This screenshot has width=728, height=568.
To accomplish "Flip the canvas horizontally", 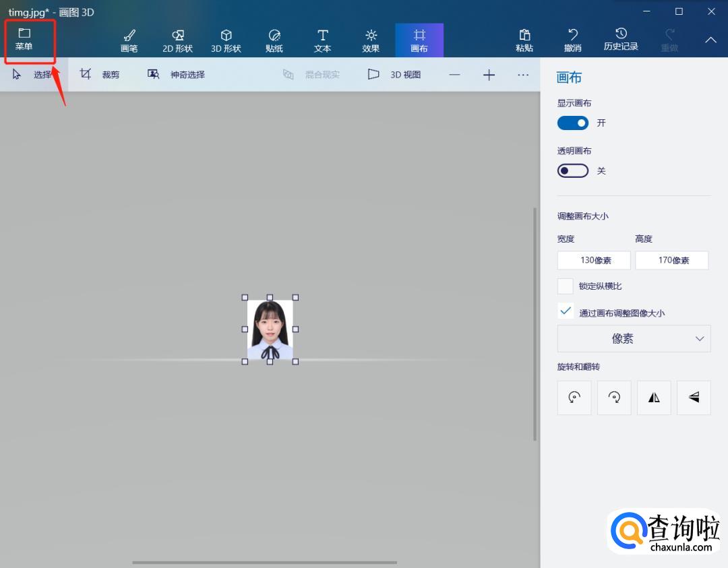I will 654,398.
